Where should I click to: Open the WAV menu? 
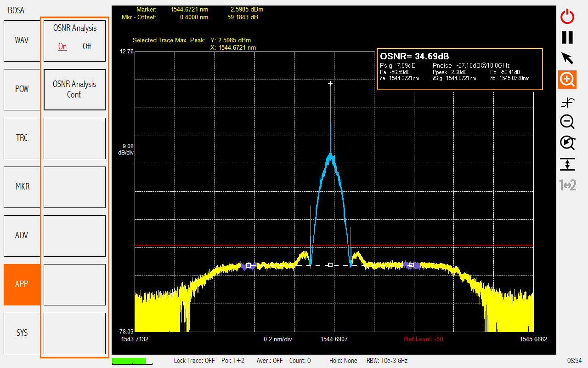22,40
